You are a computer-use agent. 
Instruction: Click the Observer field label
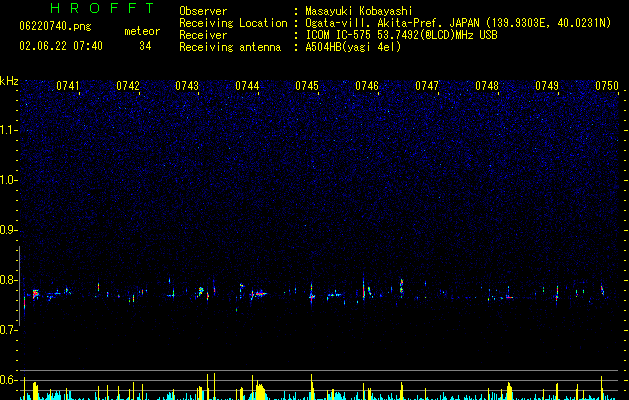203,11
